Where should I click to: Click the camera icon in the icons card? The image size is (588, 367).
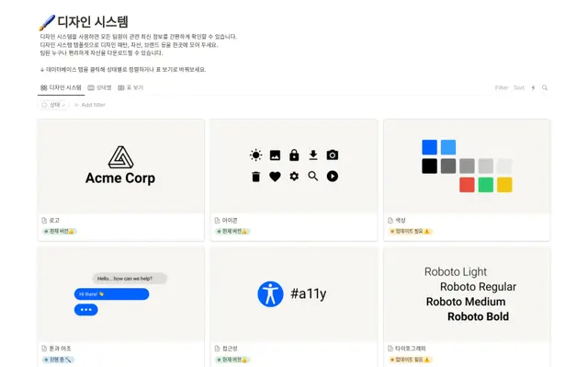click(333, 155)
